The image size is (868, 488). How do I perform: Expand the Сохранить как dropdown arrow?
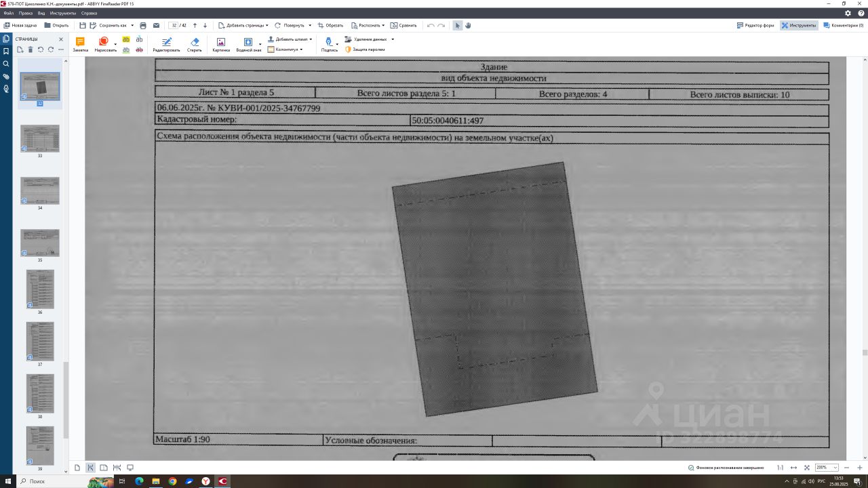click(132, 25)
